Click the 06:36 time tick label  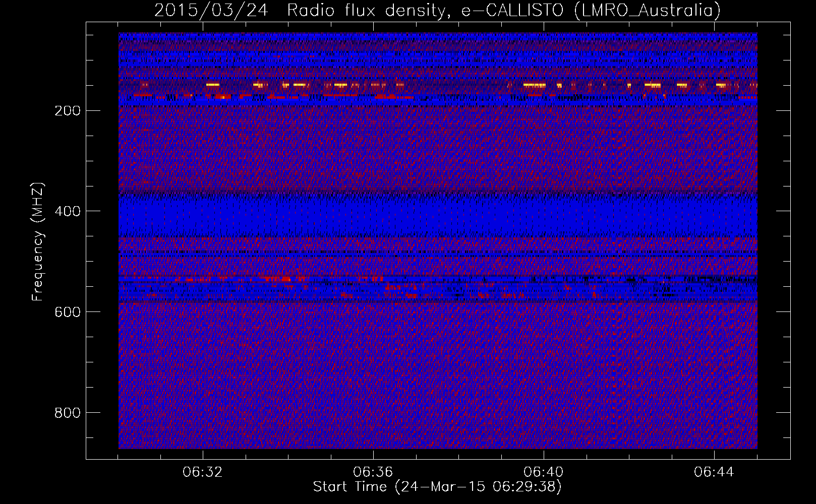click(x=373, y=472)
